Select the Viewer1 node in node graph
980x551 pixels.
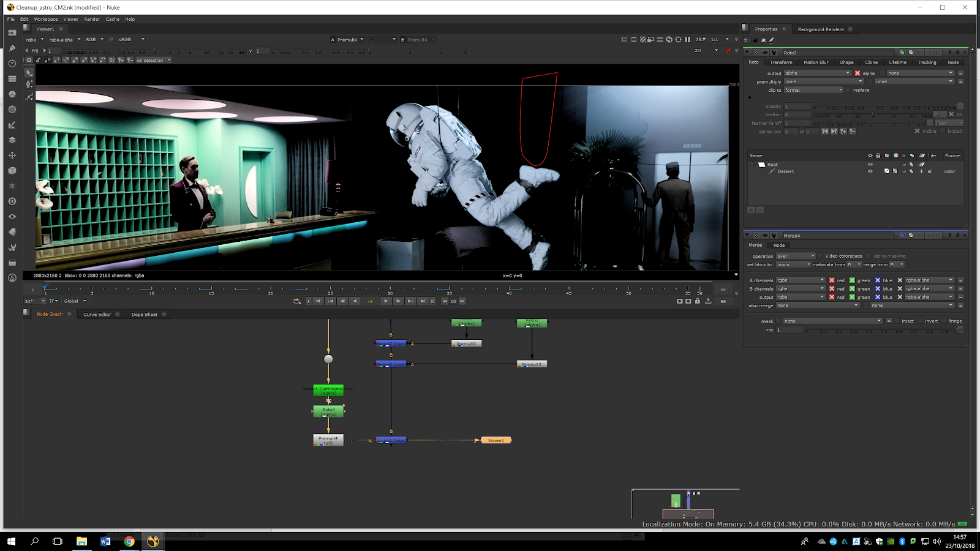click(x=496, y=440)
